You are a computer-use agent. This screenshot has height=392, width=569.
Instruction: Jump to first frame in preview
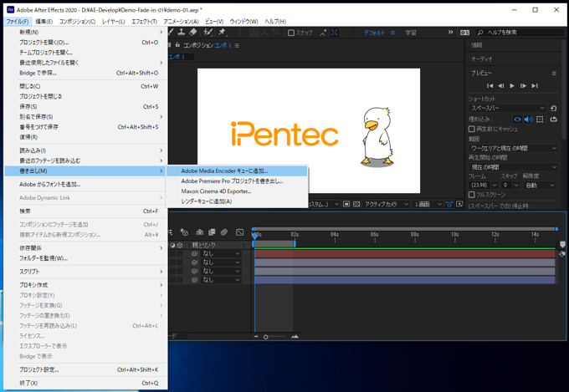(490, 86)
